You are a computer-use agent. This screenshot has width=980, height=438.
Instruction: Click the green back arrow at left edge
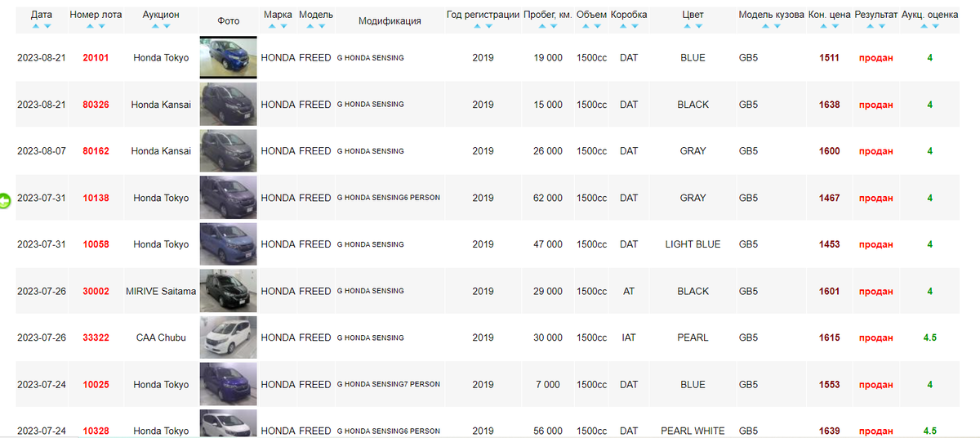tap(5, 200)
